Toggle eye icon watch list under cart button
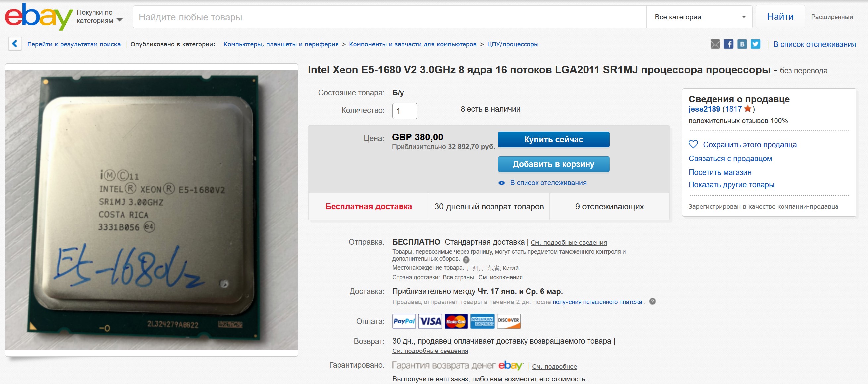Viewport: 868px width, 384px height. (x=501, y=183)
